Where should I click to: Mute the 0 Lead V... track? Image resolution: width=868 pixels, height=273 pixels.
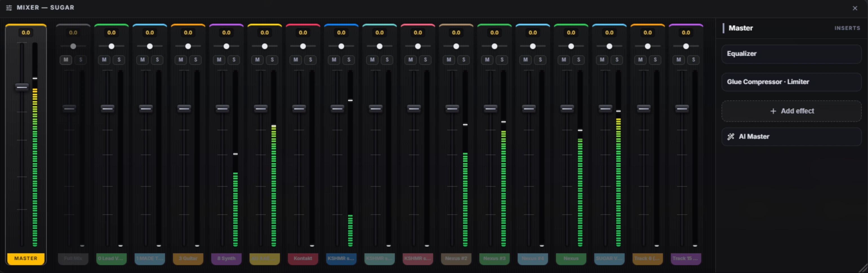pos(104,60)
